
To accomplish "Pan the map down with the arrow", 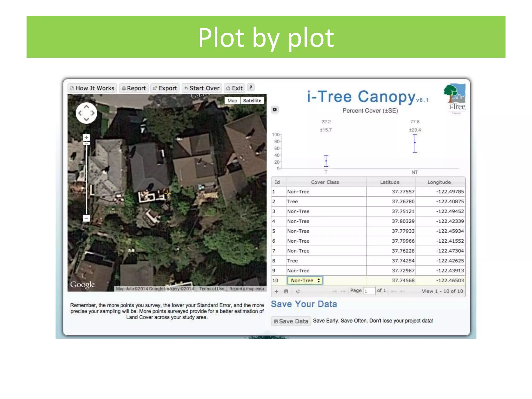I will click(87, 119).
